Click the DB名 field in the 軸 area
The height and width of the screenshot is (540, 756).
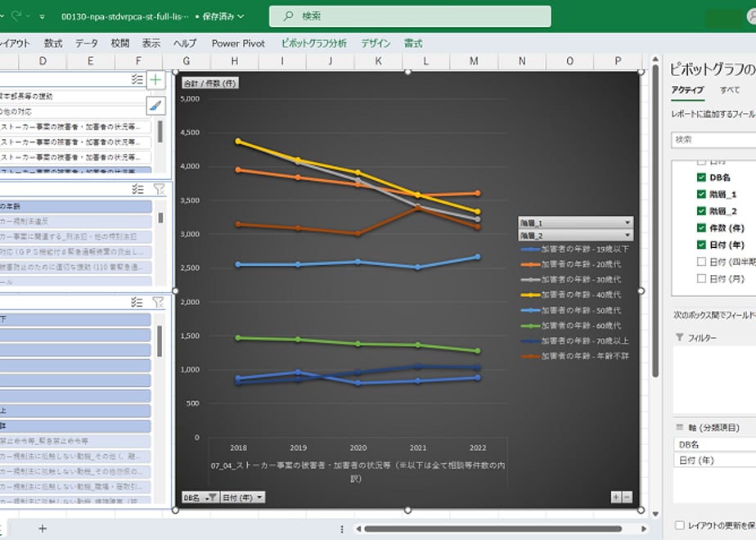[714, 444]
